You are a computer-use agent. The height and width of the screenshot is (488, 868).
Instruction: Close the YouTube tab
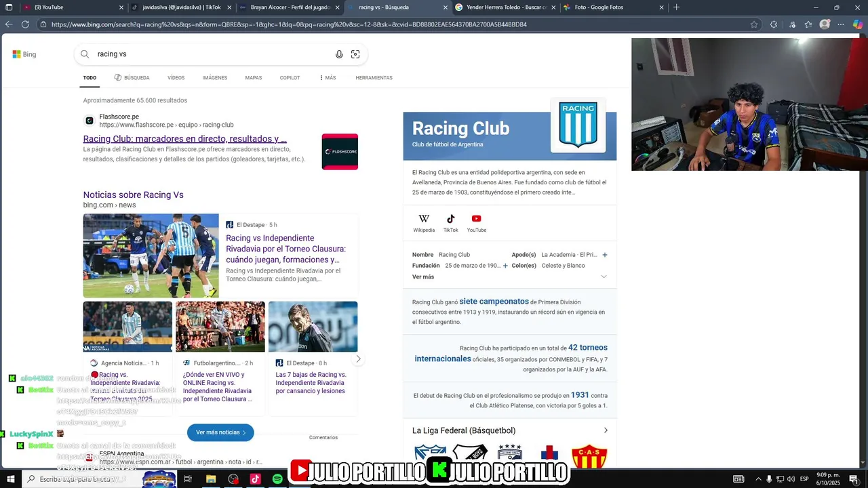coord(121,7)
